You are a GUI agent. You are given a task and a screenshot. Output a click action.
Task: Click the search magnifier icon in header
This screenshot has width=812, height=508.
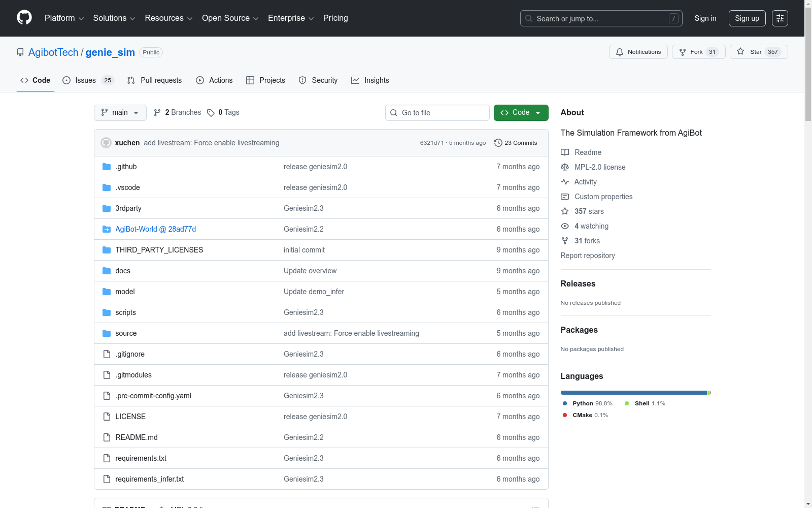(x=529, y=18)
